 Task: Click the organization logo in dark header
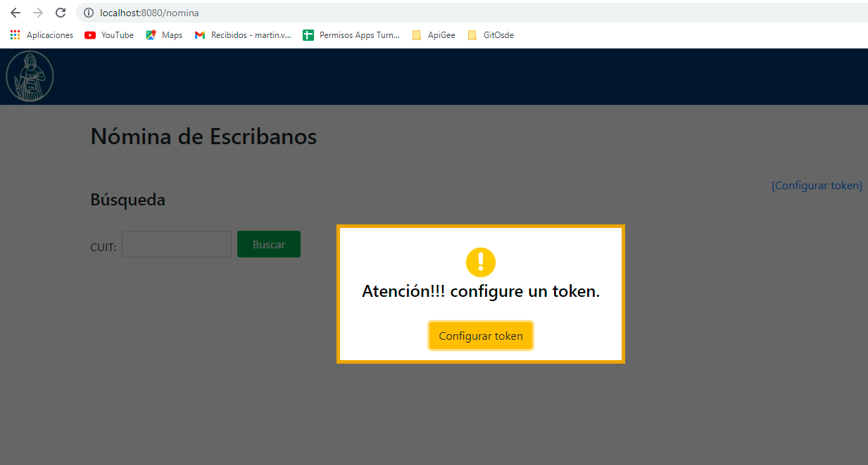(30, 76)
